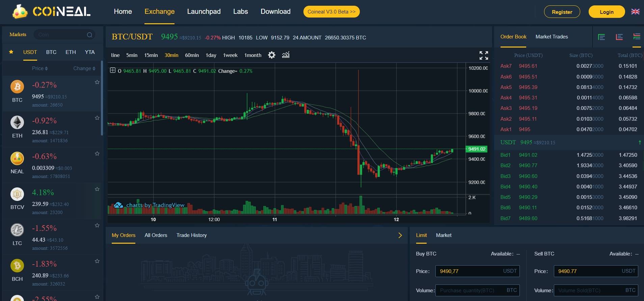Set chart to line view
644x301 pixels.
coord(115,55)
